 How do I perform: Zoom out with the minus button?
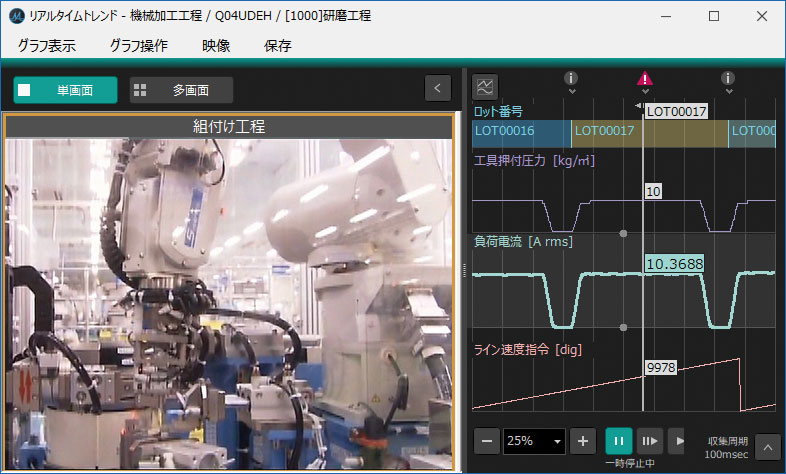[x=486, y=441]
